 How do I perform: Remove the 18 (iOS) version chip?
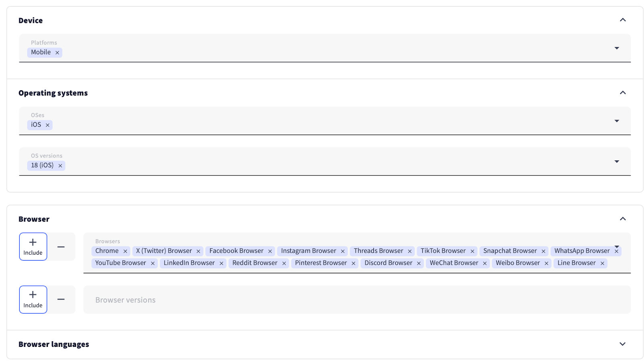[60, 166]
